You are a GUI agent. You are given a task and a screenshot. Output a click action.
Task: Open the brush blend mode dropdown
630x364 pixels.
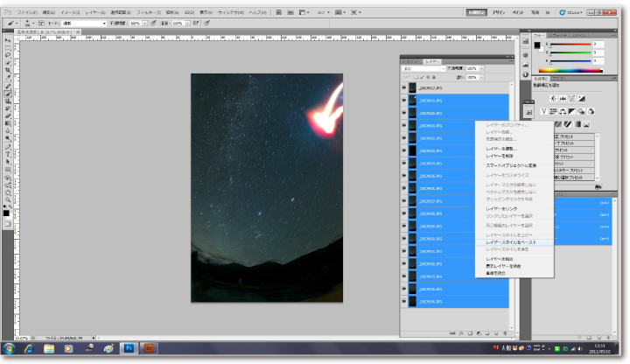click(x=83, y=23)
